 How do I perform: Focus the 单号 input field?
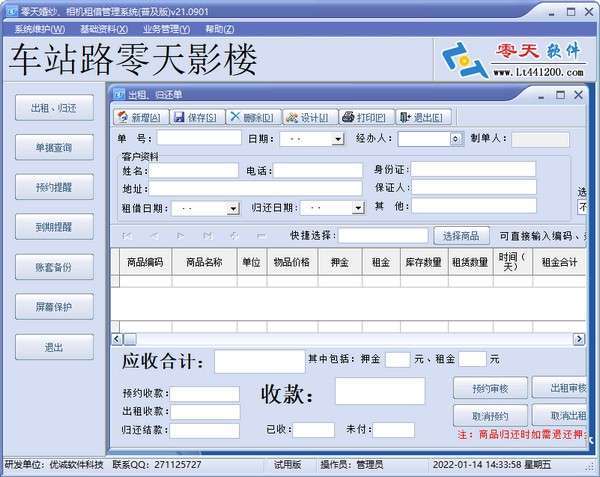point(199,138)
